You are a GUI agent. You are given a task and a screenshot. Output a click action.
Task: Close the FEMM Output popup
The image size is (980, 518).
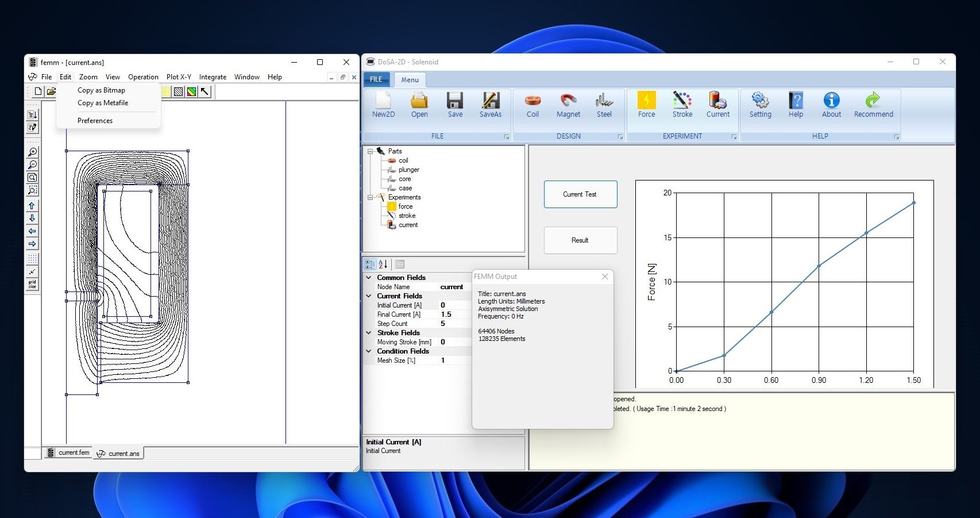point(605,277)
